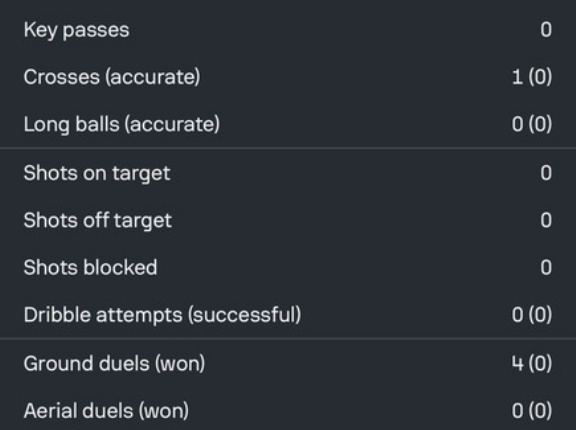Click the Crosses value 1 (0)
The height and width of the screenshot is (430, 576).
(532, 77)
